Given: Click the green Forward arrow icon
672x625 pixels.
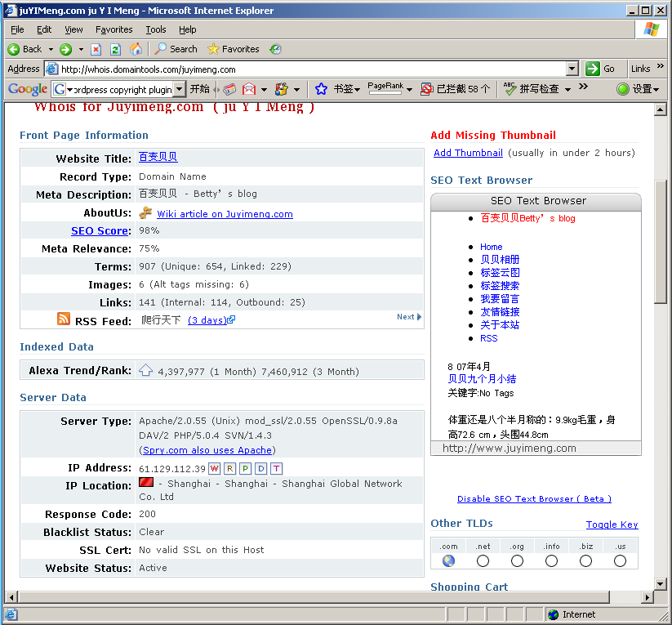Looking at the screenshot, I should 65,49.
